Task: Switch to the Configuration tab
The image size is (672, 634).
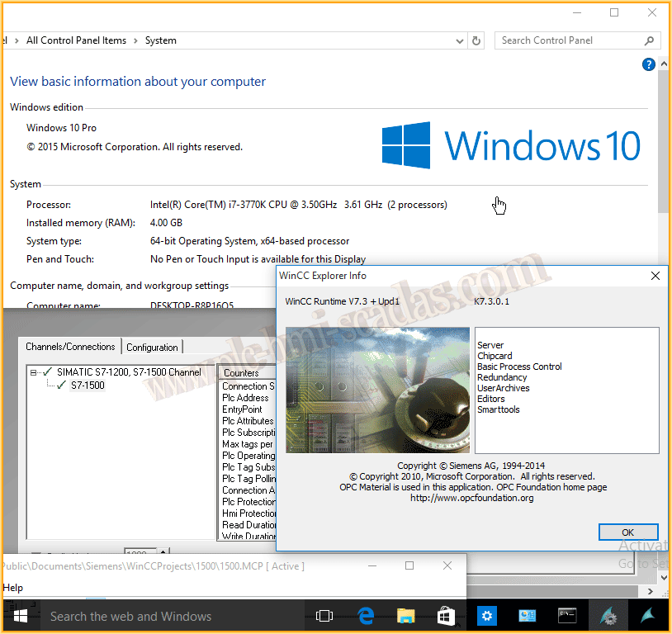Action: (152, 348)
